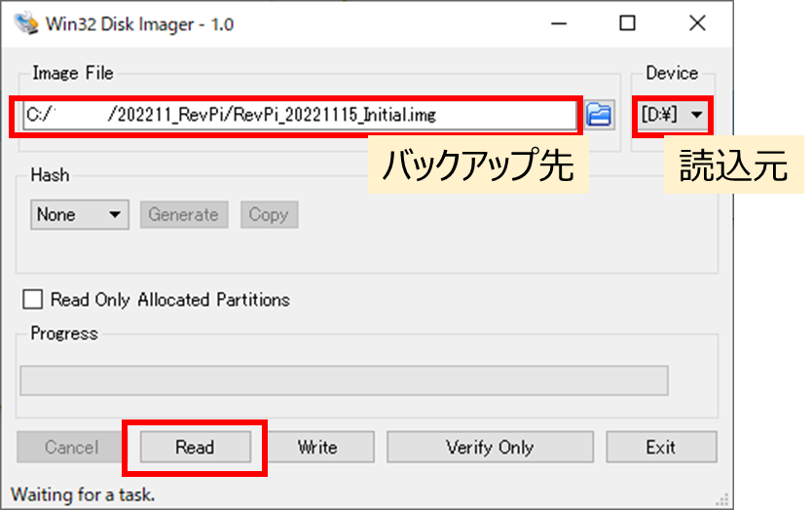Image resolution: width=812 pixels, height=510 pixels.
Task: Maximize the Win32 Disk Imager window
Action: coord(628,23)
